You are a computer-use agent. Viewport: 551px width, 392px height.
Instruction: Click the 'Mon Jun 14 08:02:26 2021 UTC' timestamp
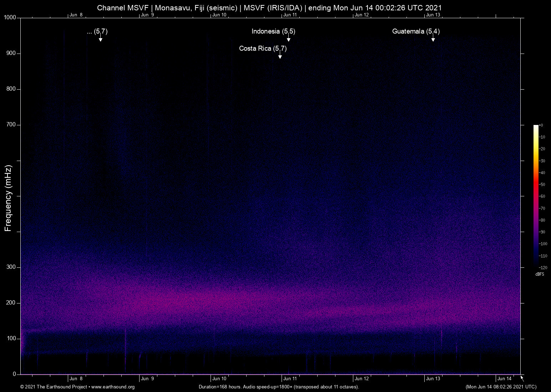tap(501, 387)
